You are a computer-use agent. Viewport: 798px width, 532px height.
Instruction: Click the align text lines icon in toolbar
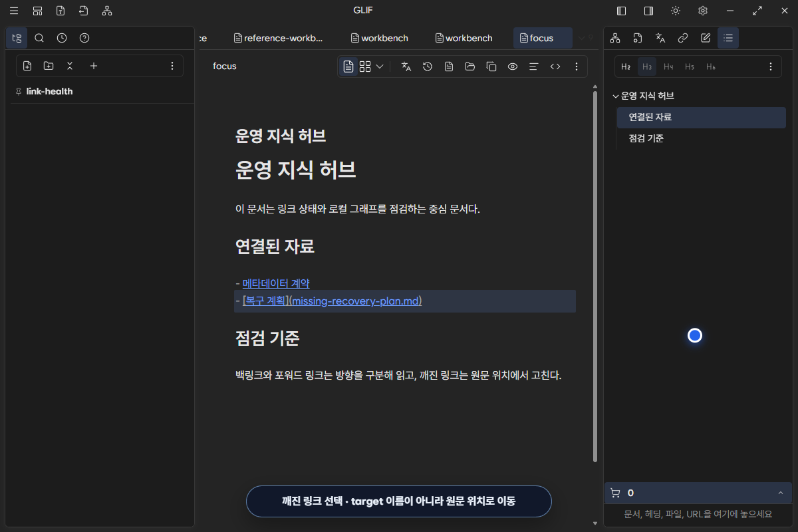pos(533,66)
